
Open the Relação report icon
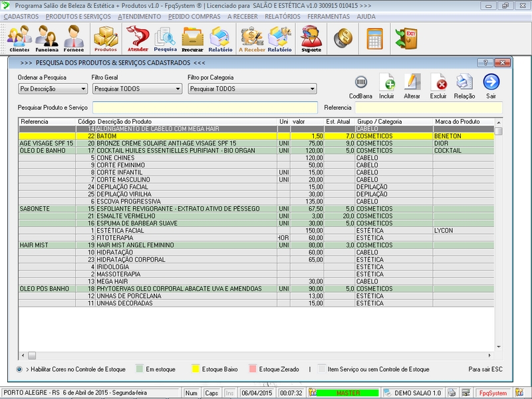tap(464, 85)
